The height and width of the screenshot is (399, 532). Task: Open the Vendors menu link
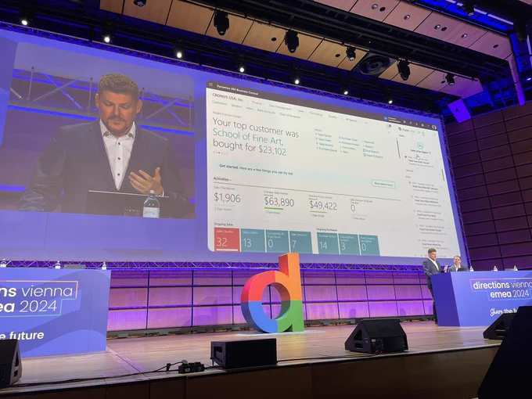coord(236,106)
